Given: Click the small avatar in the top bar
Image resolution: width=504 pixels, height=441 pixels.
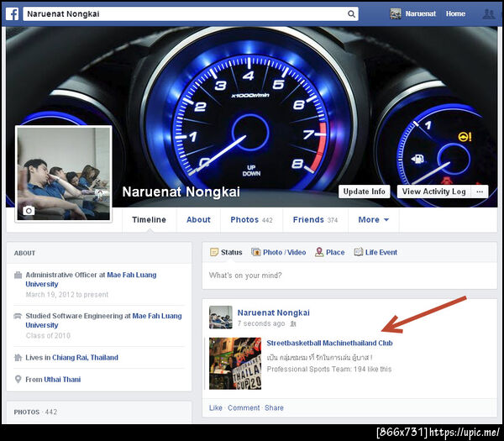Looking at the screenshot, I should point(396,13).
